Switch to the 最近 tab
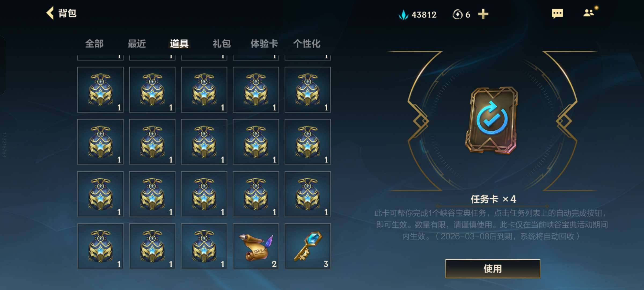The width and height of the screenshot is (644, 290). [137, 44]
